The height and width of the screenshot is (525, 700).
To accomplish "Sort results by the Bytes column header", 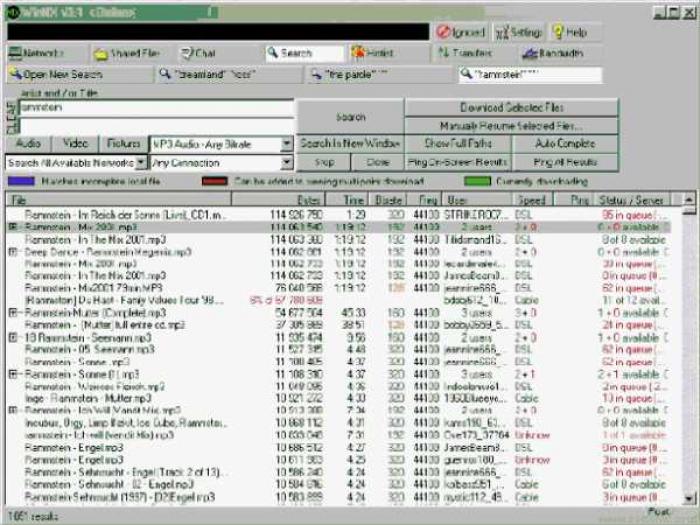I will coord(277,200).
